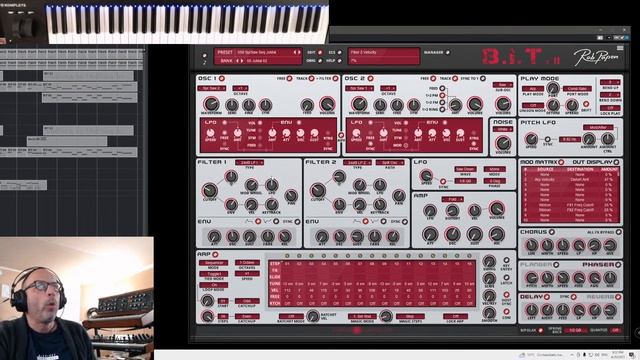Select next bank with right arrow
Image resolution: width=640 pixels, height=360 pixels.
[x=242, y=61]
